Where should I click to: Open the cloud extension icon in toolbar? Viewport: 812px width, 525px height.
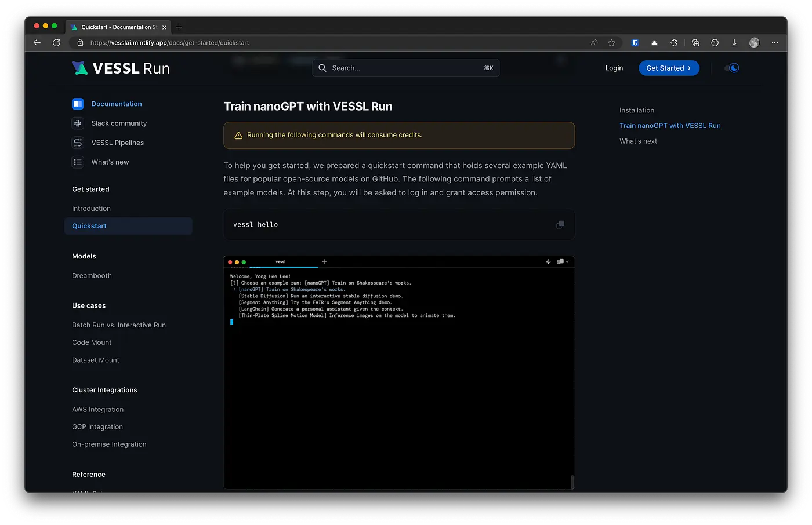pyautogui.click(x=654, y=43)
